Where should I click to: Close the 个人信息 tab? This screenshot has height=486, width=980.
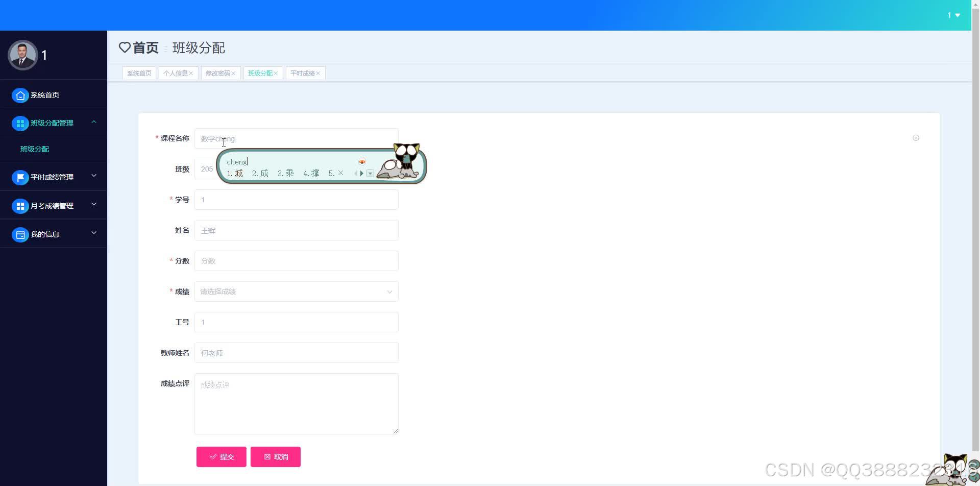(x=191, y=74)
